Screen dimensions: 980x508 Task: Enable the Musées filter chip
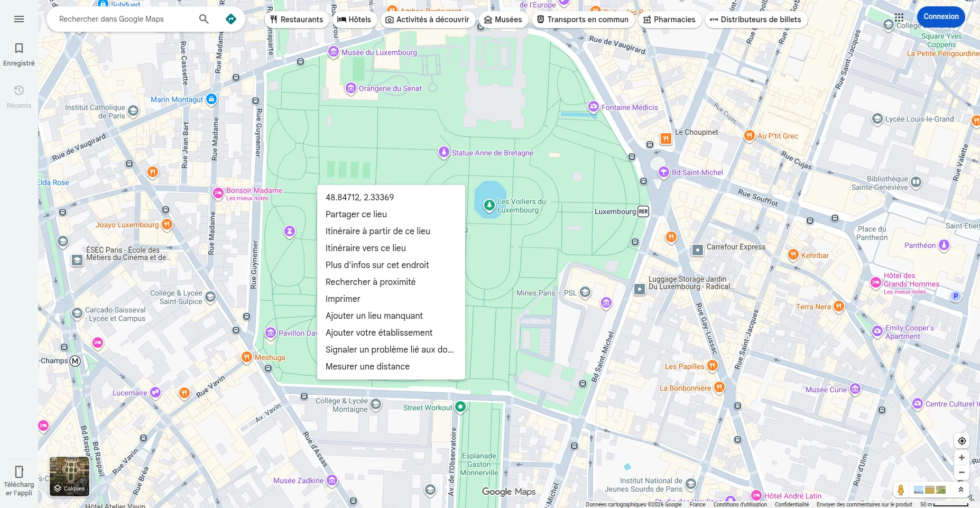click(503, 19)
